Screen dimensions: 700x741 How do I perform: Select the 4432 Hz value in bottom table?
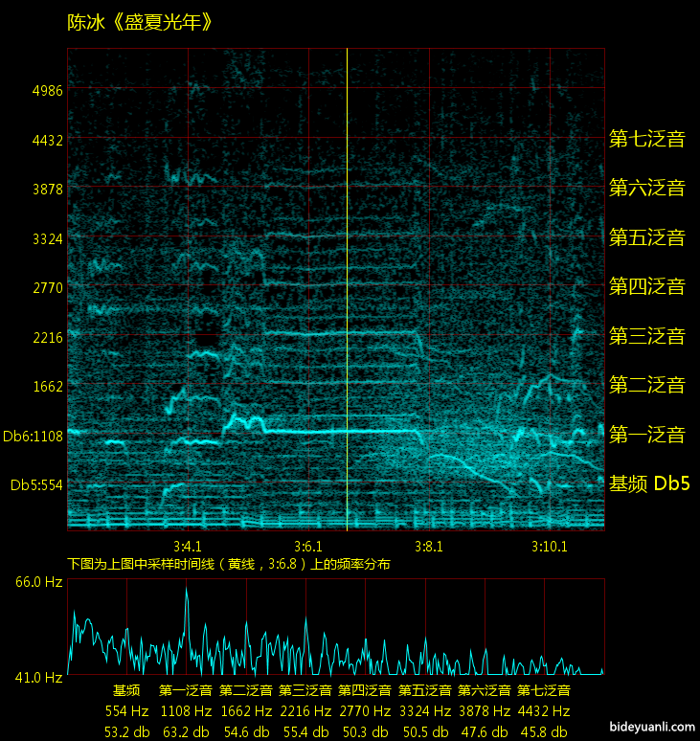[x=544, y=711]
